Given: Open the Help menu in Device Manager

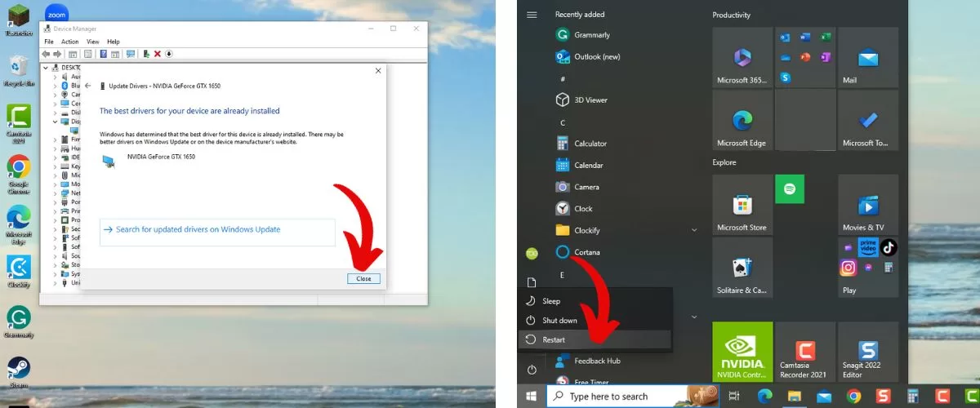Looking at the screenshot, I should tap(114, 42).
